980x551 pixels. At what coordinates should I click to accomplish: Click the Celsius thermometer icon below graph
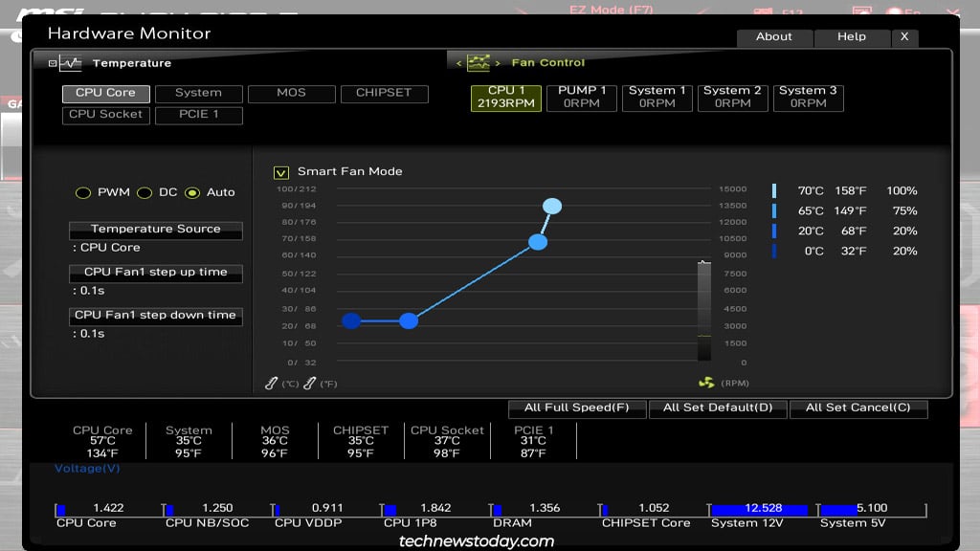[271, 384]
